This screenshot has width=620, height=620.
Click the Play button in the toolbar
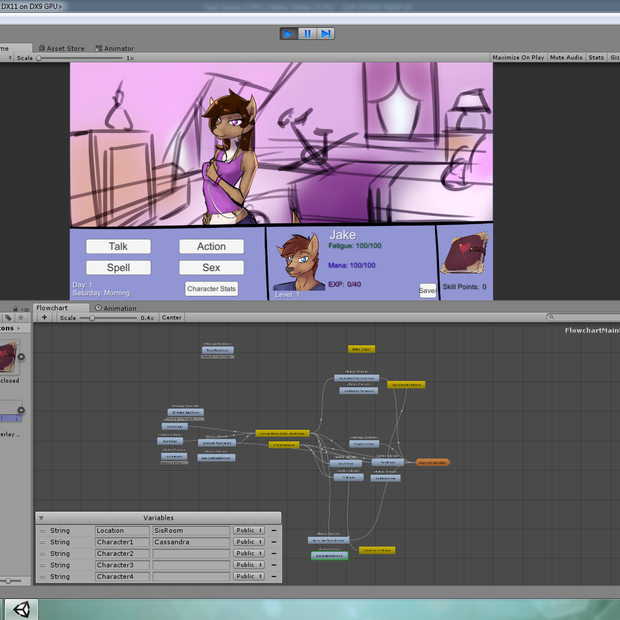(289, 34)
